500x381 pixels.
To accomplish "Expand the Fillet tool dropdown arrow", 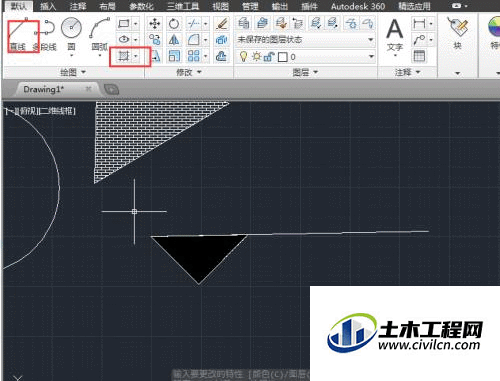I will coord(206,40).
